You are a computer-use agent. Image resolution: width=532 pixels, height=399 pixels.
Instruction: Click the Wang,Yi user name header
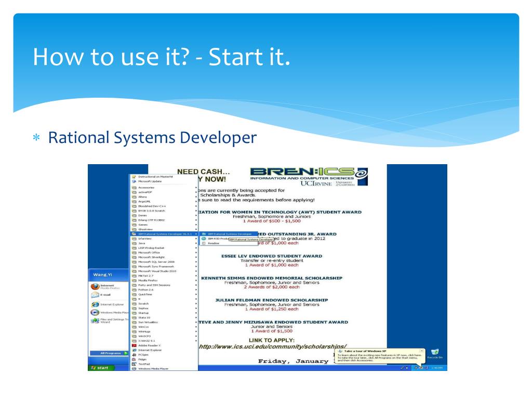click(x=102, y=275)
